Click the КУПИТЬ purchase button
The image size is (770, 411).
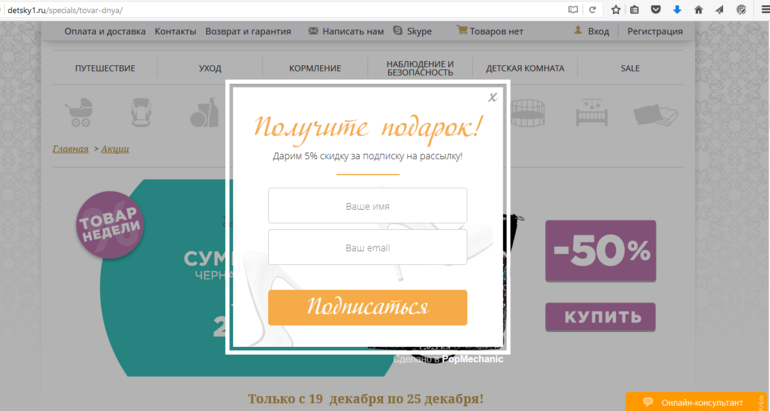pyautogui.click(x=600, y=317)
